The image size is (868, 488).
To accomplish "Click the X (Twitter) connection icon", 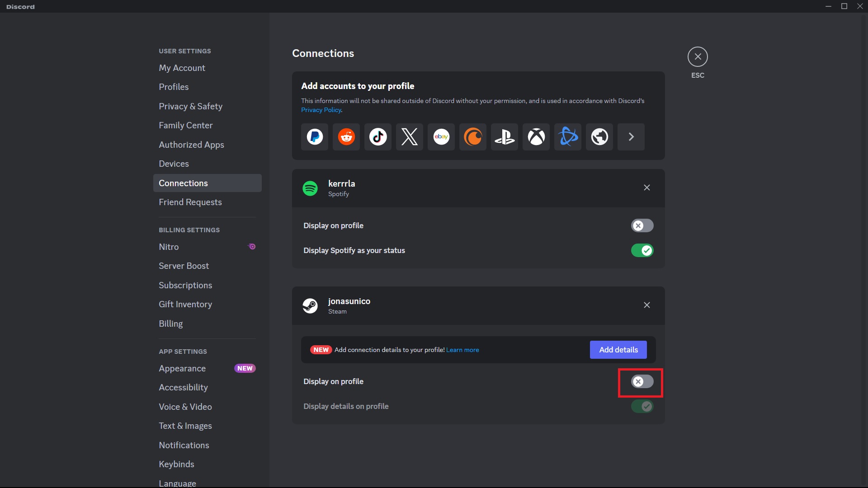I will pyautogui.click(x=409, y=136).
